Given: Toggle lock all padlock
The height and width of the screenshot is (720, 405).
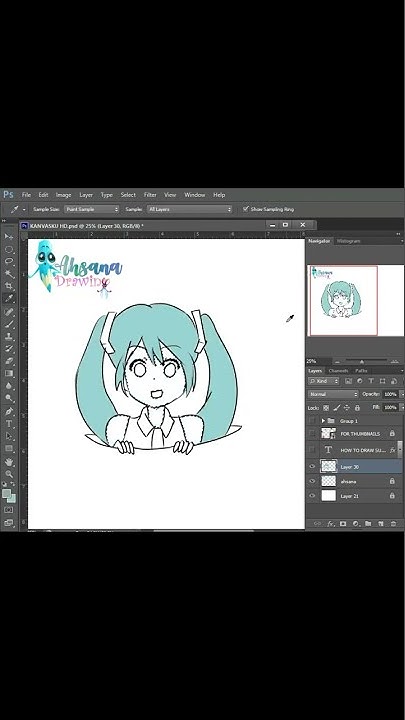Looking at the screenshot, I should pyautogui.click(x=357, y=407).
